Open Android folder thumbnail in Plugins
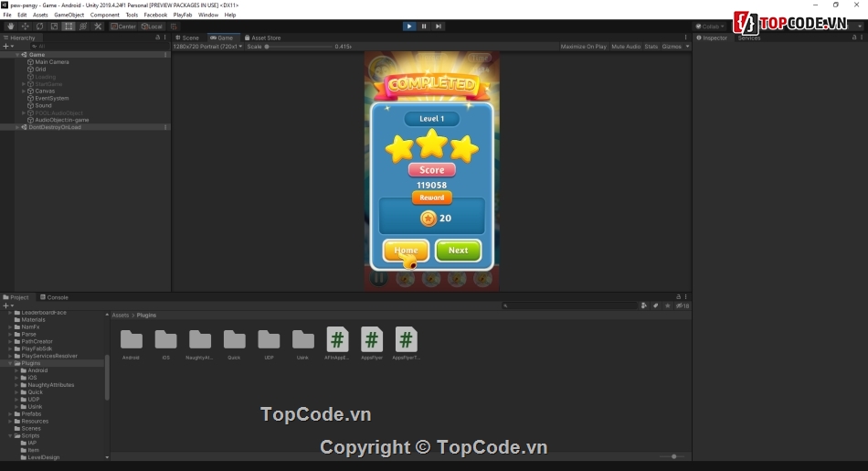The image size is (868, 471). [x=132, y=339]
